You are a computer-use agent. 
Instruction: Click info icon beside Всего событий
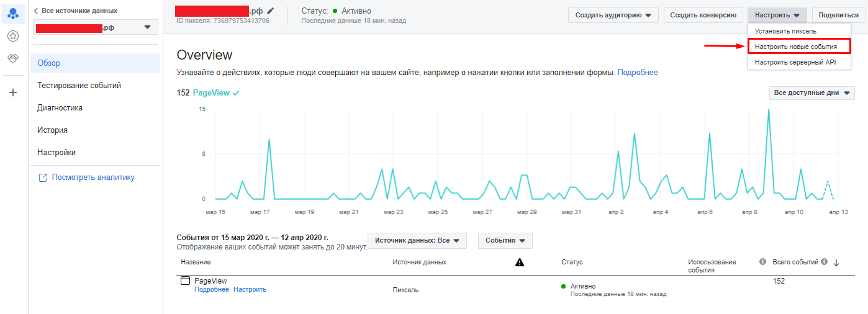point(825,262)
